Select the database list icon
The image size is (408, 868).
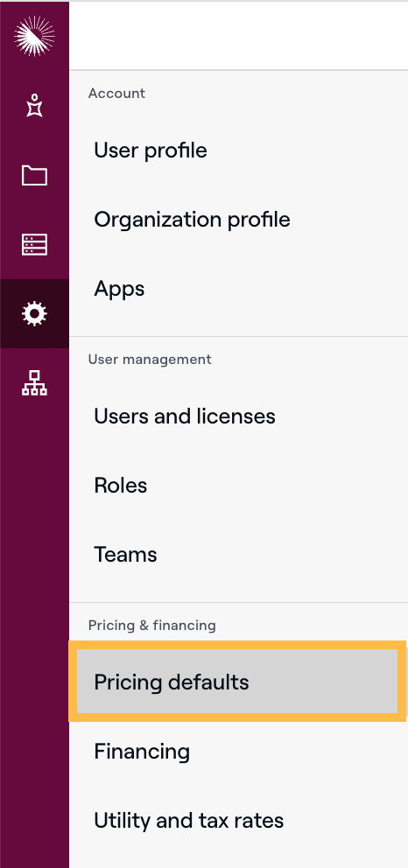(34, 244)
